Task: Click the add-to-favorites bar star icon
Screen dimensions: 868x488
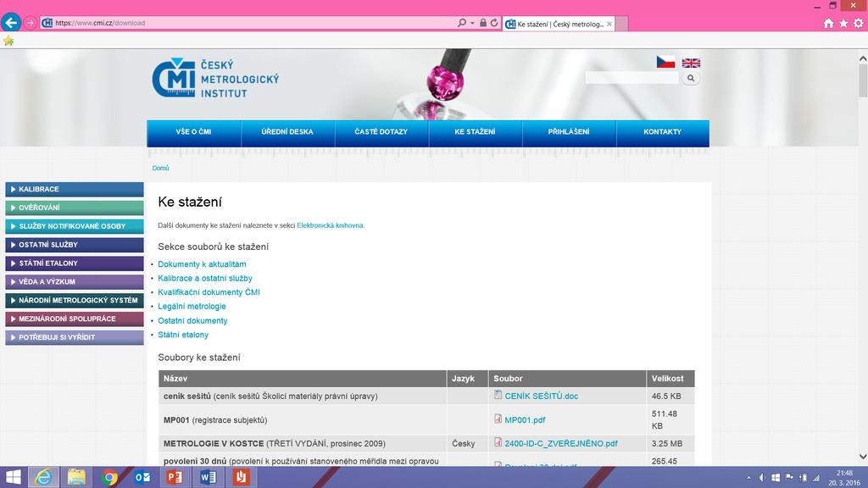Action: pos(8,41)
